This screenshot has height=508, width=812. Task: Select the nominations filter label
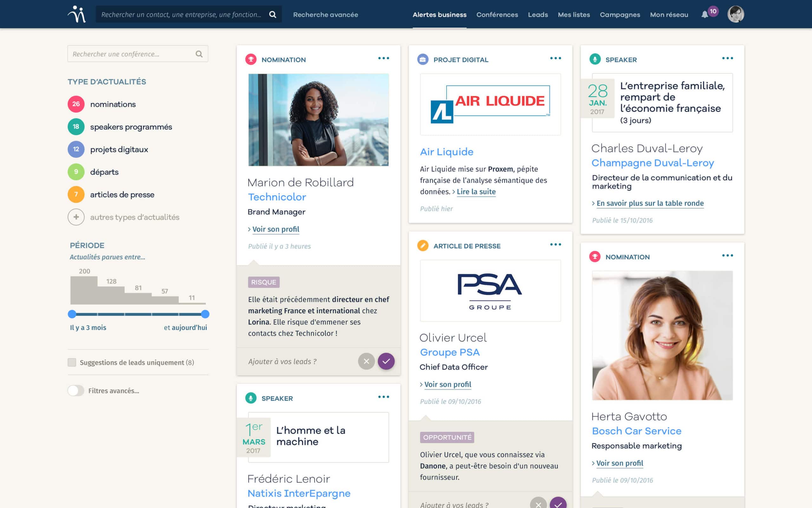pos(113,104)
